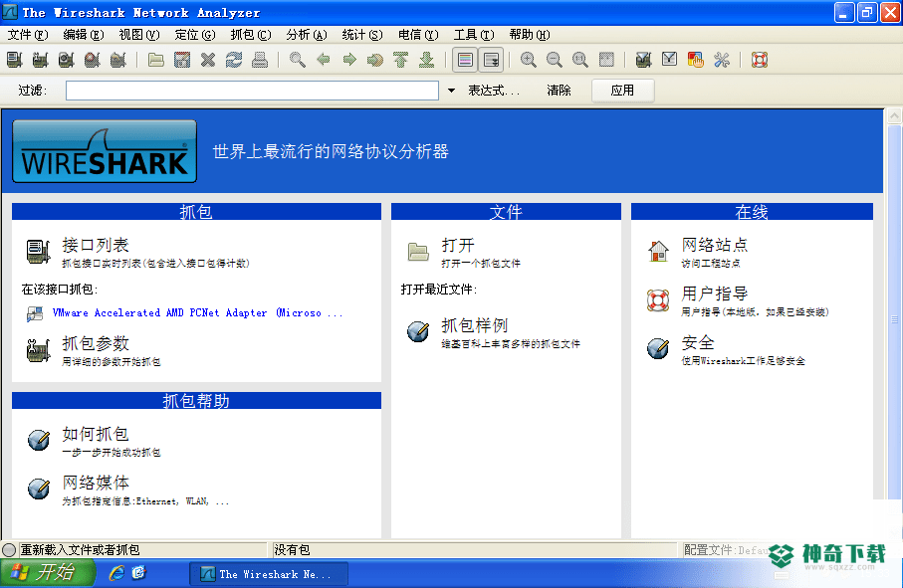Click the capture options toolbar icon
Viewport: 903px width, 588px height.
[40, 60]
